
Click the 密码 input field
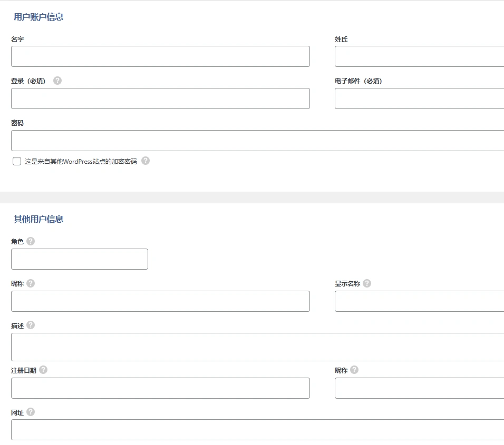253,141
